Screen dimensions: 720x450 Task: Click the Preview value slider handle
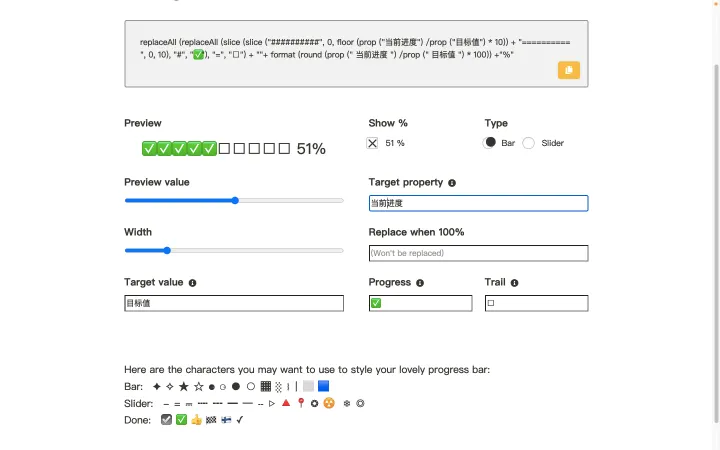(x=235, y=200)
